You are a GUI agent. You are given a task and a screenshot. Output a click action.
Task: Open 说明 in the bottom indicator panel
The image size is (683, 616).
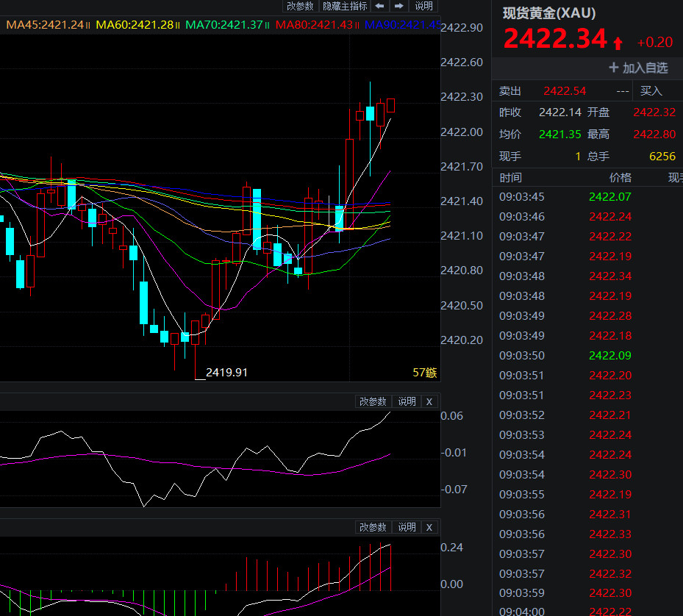pyautogui.click(x=407, y=527)
